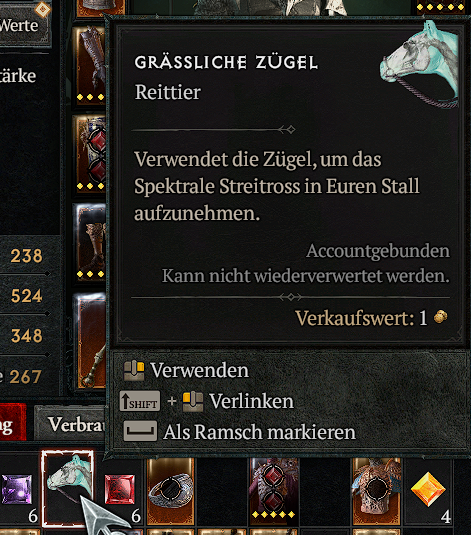Click the purple amethyst gem stack
Viewport: 471px width, 535px height.
[x=17, y=490]
